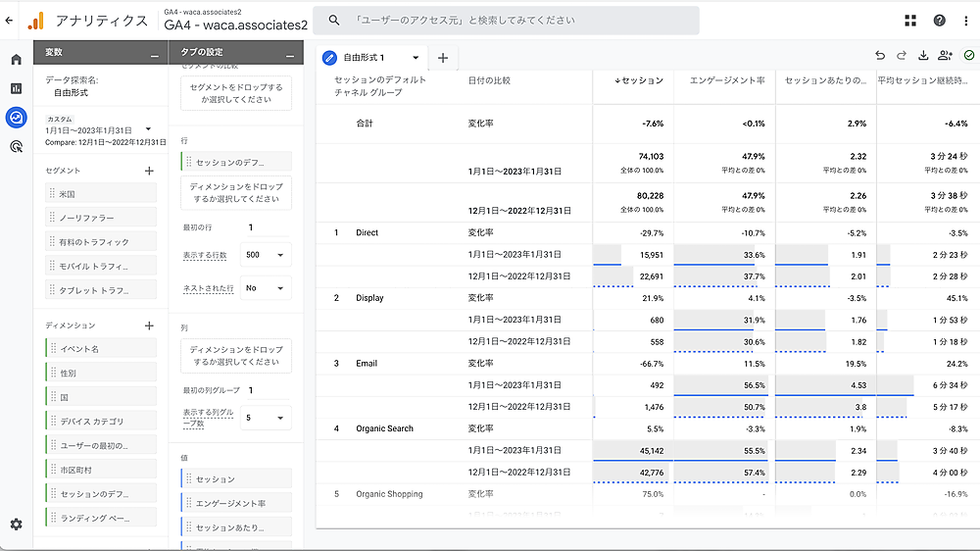Open the ネストされた行 dropdown showing No

265,288
